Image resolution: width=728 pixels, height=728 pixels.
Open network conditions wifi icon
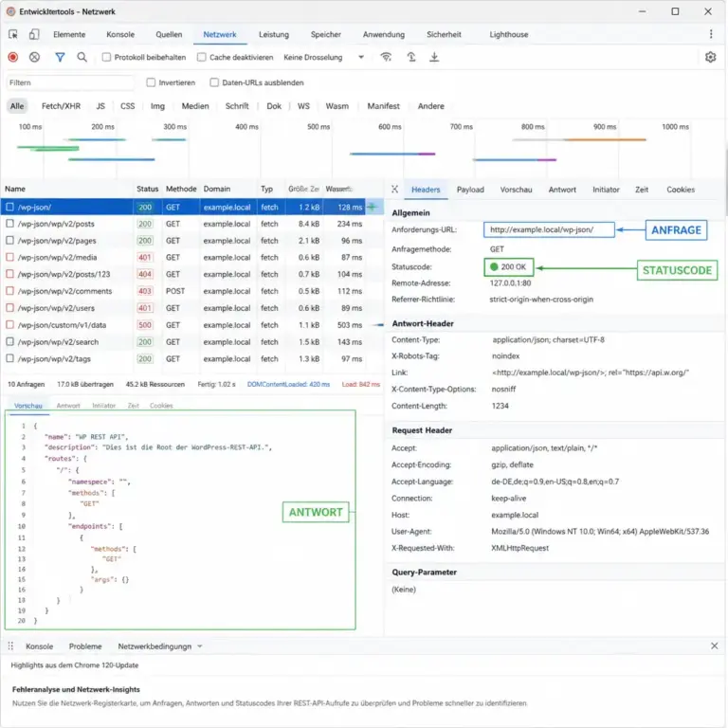point(386,57)
